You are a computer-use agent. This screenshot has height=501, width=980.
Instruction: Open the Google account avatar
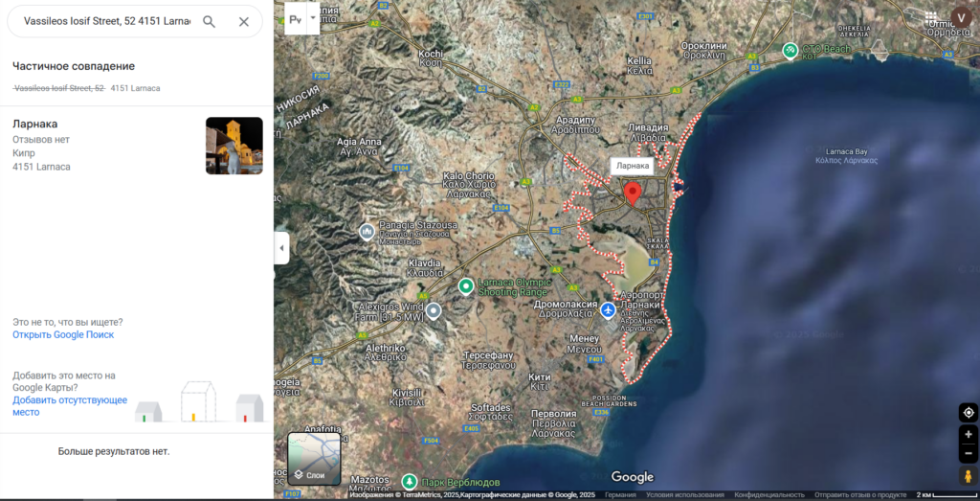(962, 17)
